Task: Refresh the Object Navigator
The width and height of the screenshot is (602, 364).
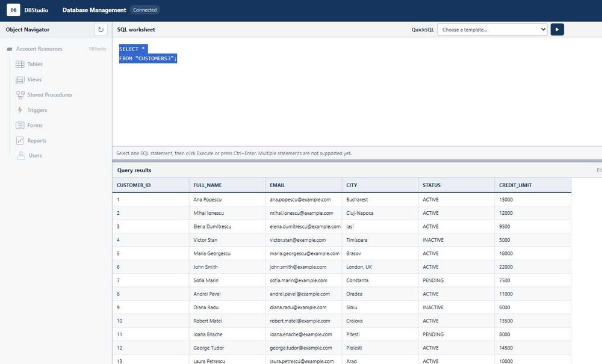Action: tap(101, 29)
